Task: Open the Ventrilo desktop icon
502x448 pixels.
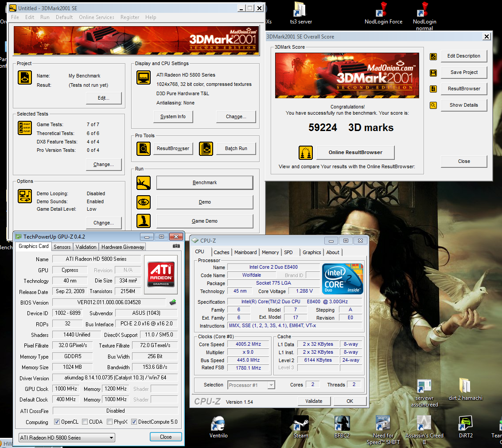Action: (x=218, y=427)
